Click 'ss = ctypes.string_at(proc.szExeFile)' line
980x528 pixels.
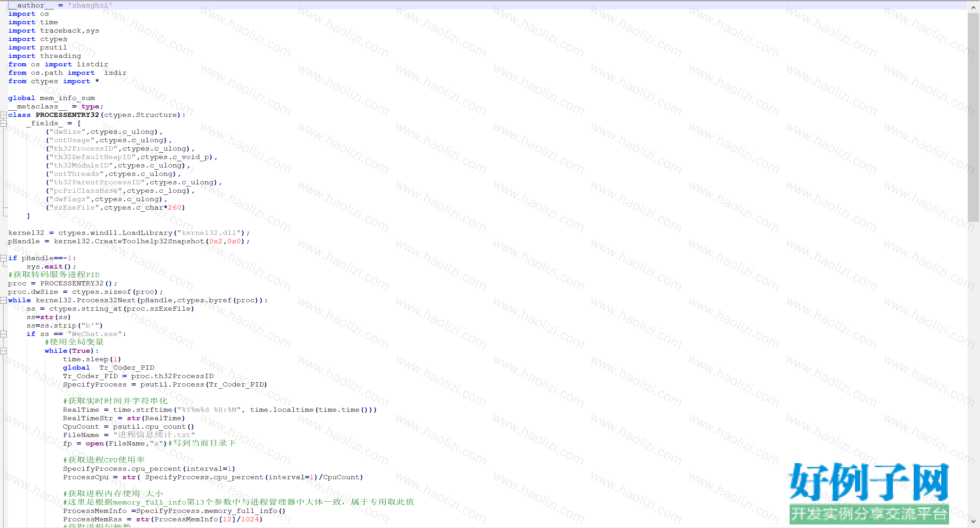110,309
